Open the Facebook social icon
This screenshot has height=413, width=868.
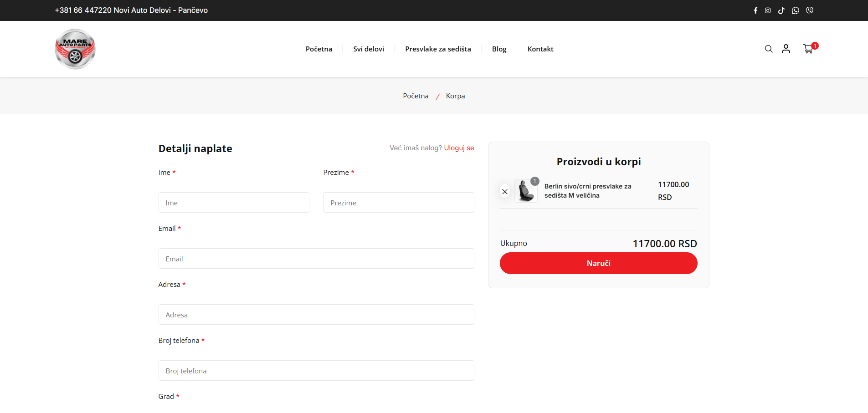click(x=755, y=10)
